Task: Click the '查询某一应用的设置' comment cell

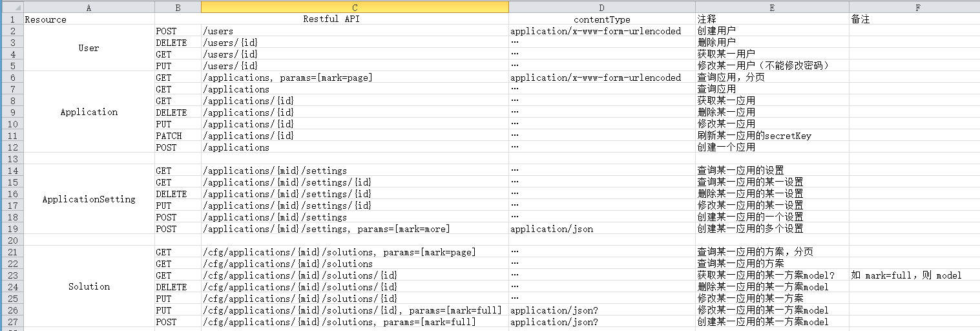Action: click(772, 171)
